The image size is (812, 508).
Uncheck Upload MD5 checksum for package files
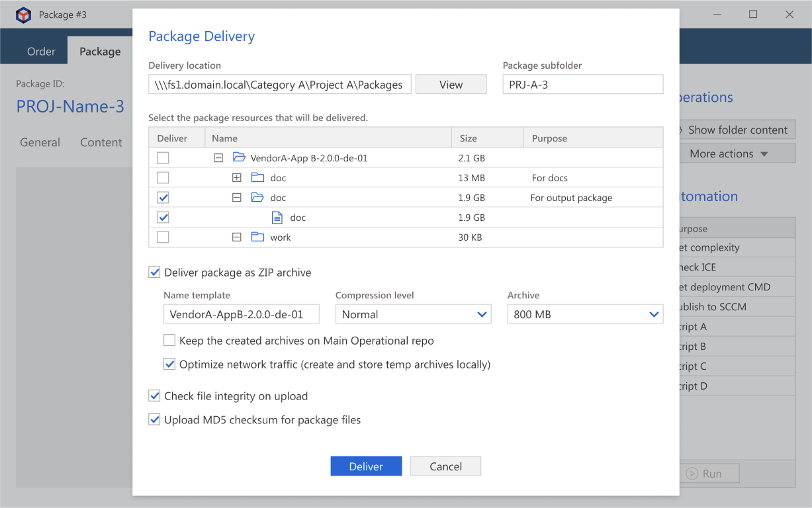[x=155, y=420]
